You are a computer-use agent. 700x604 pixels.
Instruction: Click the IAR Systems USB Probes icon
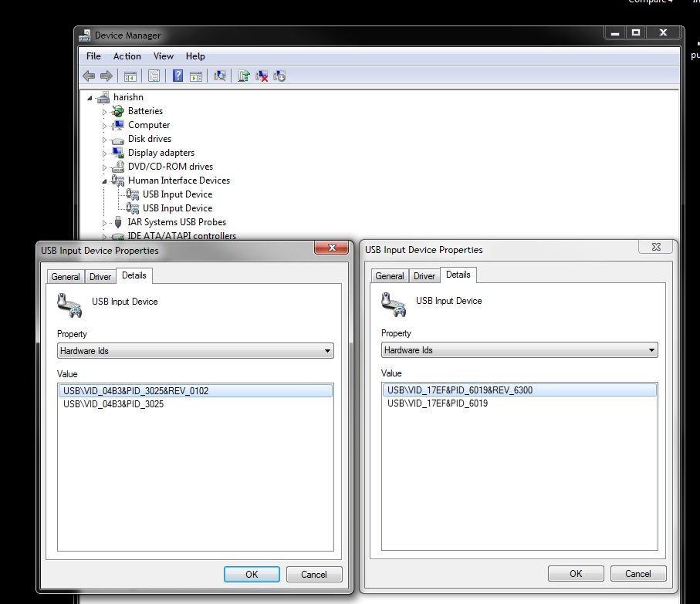(118, 221)
